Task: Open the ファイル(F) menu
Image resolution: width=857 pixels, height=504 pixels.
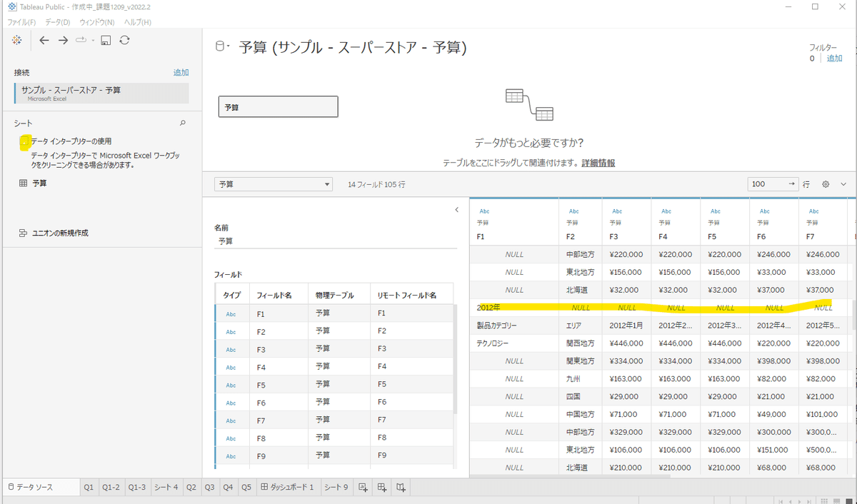Action: (21, 22)
